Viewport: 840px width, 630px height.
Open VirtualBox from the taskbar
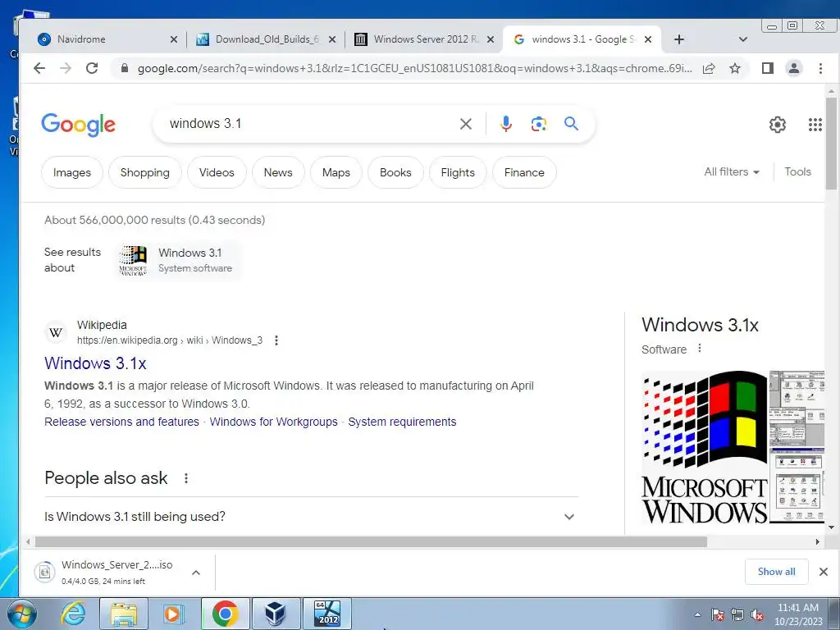point(276,614)
